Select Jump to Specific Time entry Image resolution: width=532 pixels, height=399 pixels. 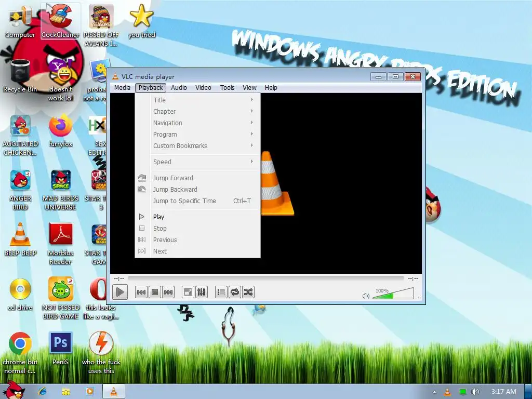click(x=198, y=201)
